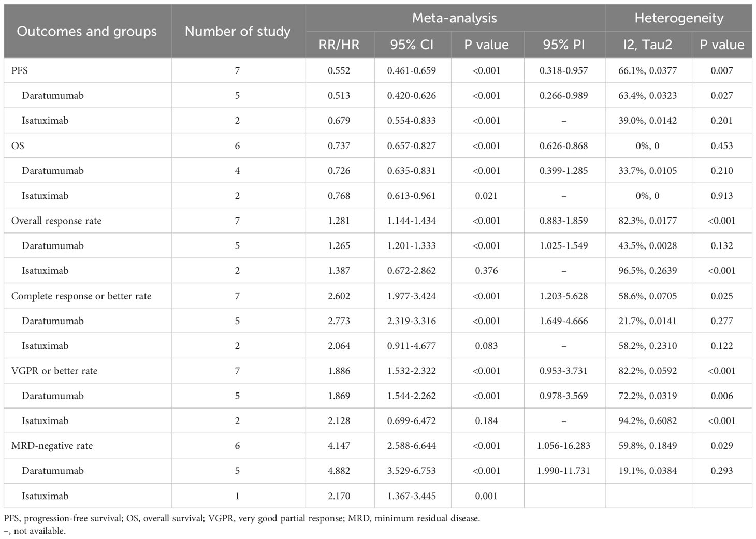Select the PFS row label
Viewport: 756px width, 539px height.
[20, 70]
